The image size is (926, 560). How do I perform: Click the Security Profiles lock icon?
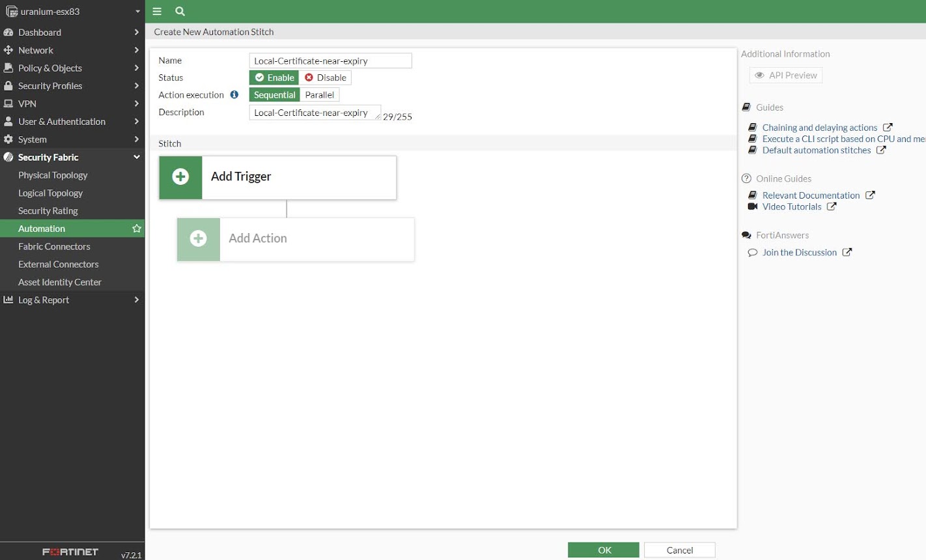[x=8, y=86]
